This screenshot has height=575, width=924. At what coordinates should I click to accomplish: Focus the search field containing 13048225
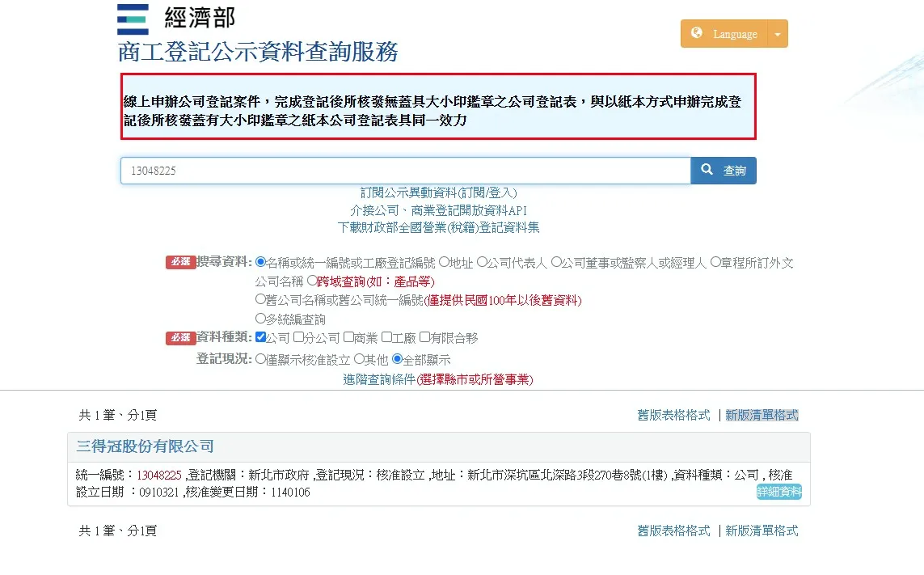click(406, 171)
